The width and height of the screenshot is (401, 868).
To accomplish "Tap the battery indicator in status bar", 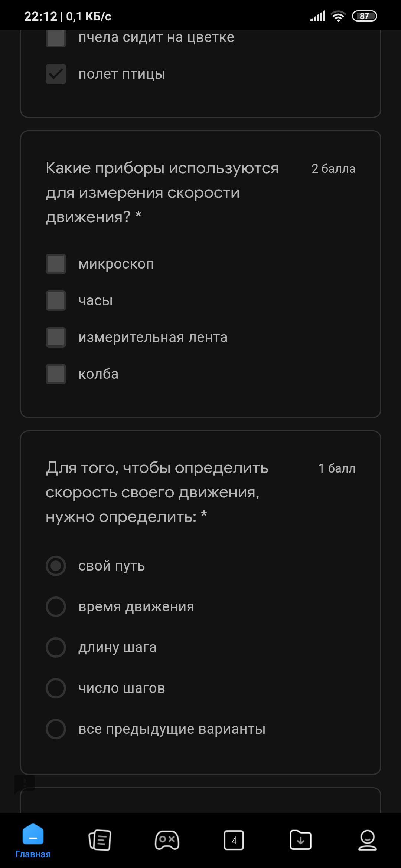I will 364,16.
